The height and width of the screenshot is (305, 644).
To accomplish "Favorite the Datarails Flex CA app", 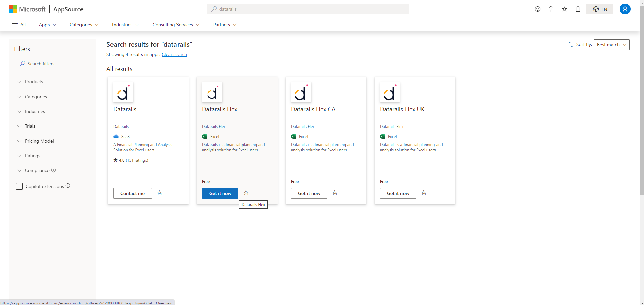I will pos(335,193).
